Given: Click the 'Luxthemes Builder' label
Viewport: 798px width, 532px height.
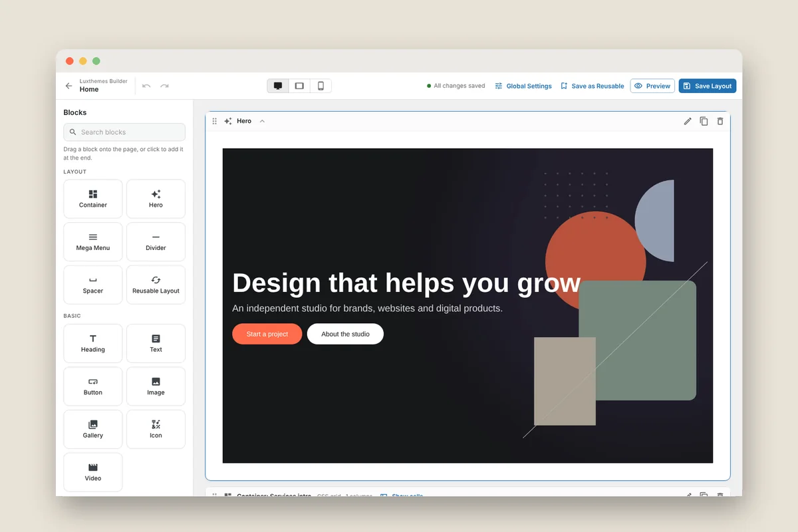Looking at the screenshot, I should coord(104,81).
